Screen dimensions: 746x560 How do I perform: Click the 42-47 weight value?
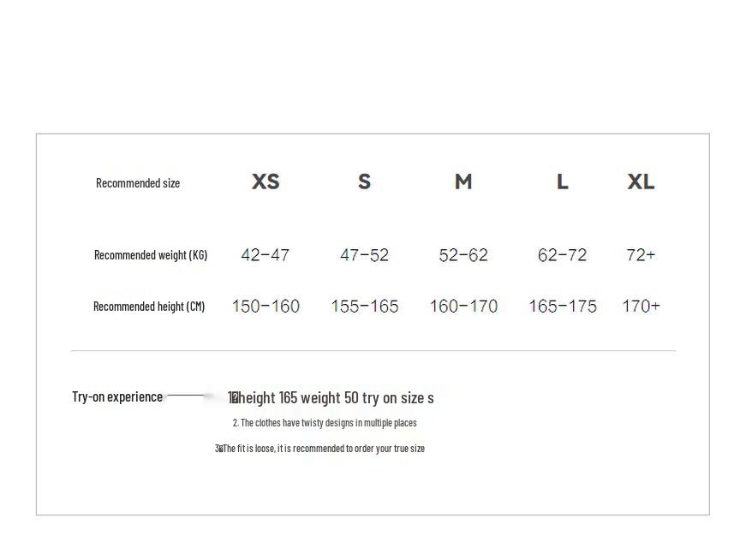click(x=266, y=255)
